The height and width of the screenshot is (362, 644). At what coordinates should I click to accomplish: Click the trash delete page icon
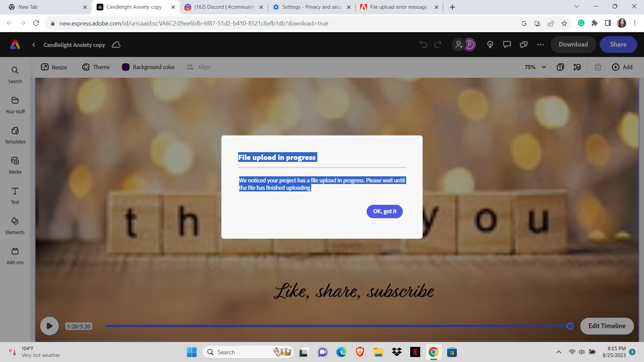(x=598, y=67)
